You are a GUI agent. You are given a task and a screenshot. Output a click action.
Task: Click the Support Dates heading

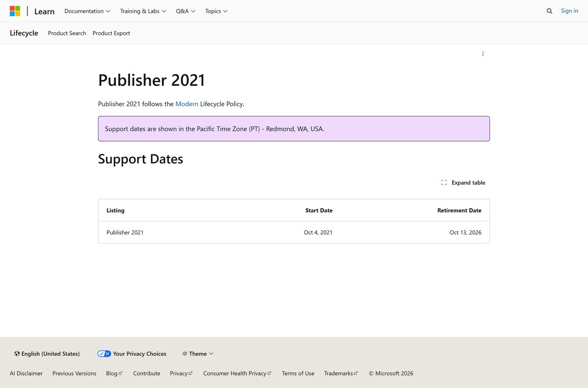click(141, 159)
